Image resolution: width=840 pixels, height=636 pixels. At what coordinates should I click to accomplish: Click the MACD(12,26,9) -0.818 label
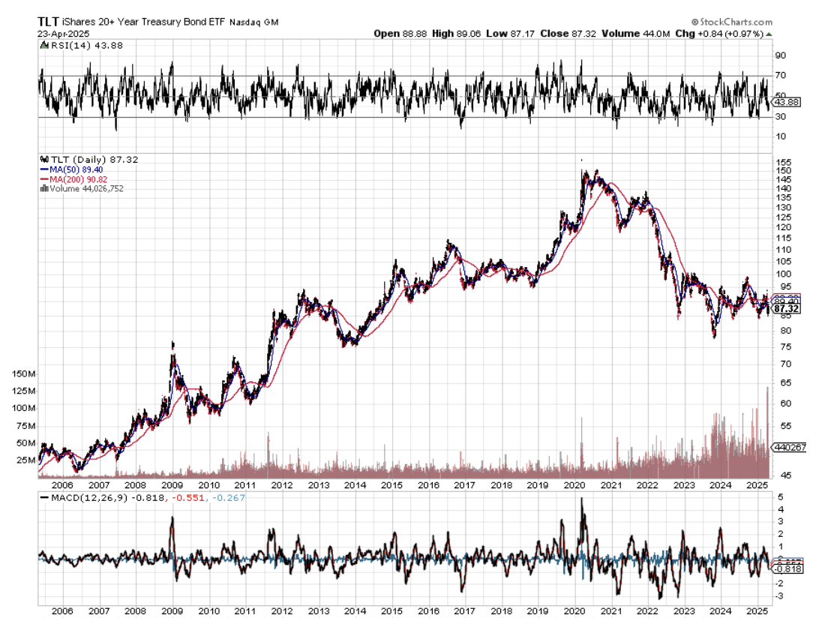107,498
